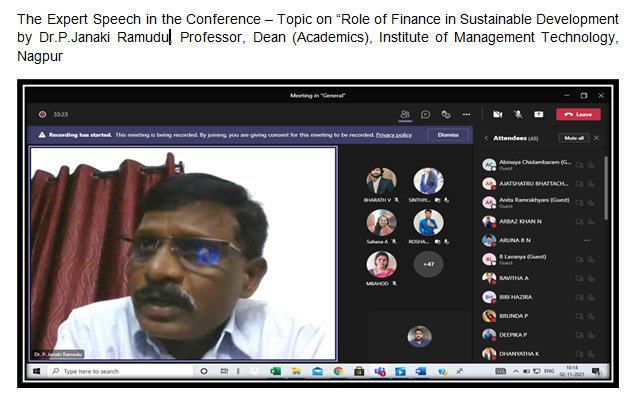Screen dimensions: 634x394
Task: Open the Show participants icon
Action: [405, 114]
